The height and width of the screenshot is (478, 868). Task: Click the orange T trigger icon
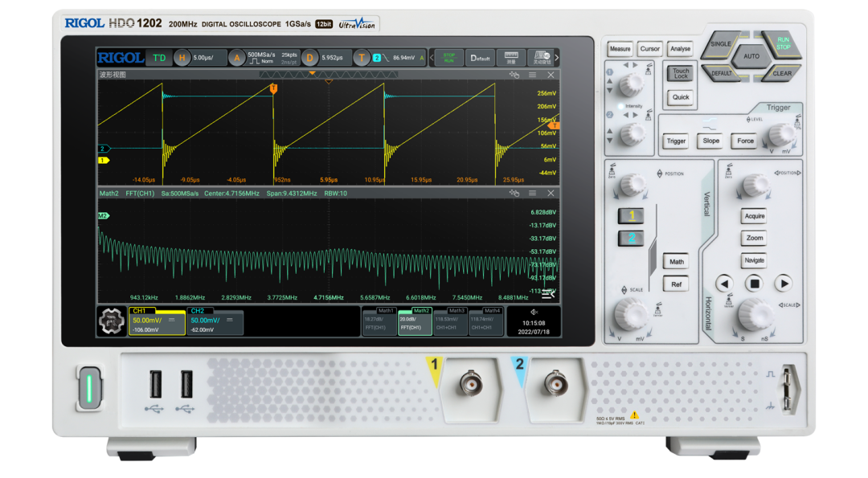[x=361, y=58]
